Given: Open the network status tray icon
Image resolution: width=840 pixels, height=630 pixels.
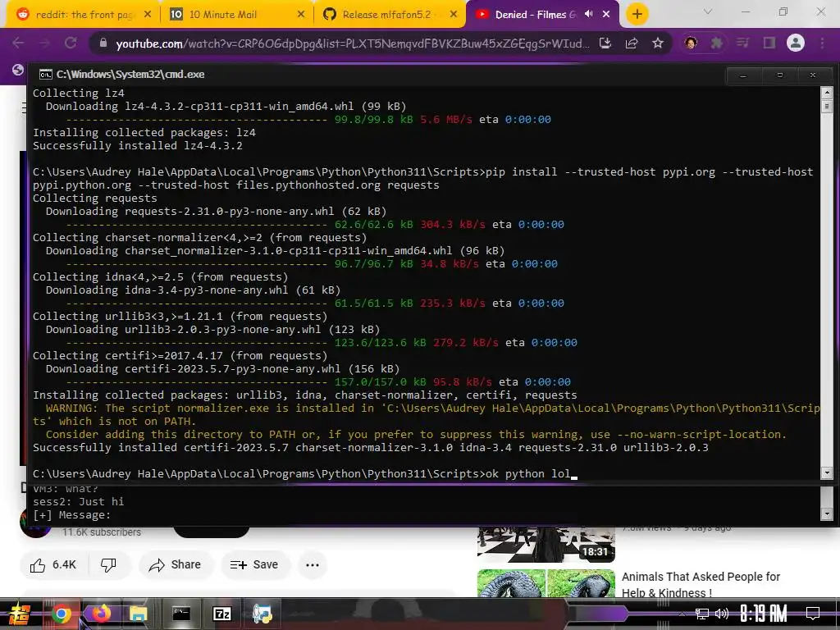Looking at the screenshot, I should click(x=702, y=614).
